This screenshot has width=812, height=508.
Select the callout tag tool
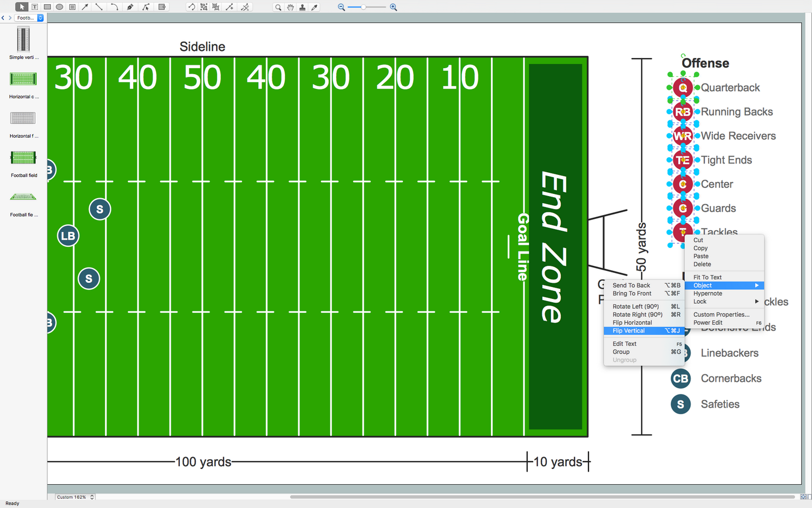tap(162, 7)
